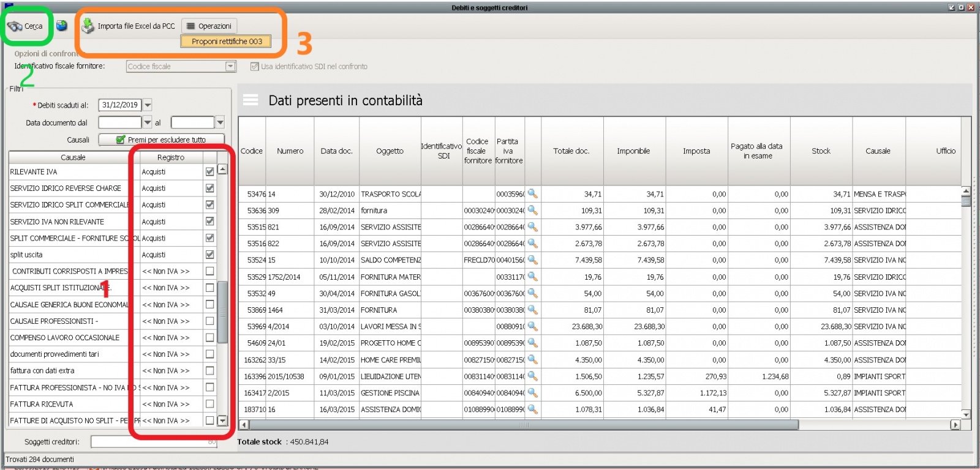Click the magnifier icon in the 16/03/2015 row
Image resolution: width=980 pixels, height=470 pixels.
[x=533, y=409]
